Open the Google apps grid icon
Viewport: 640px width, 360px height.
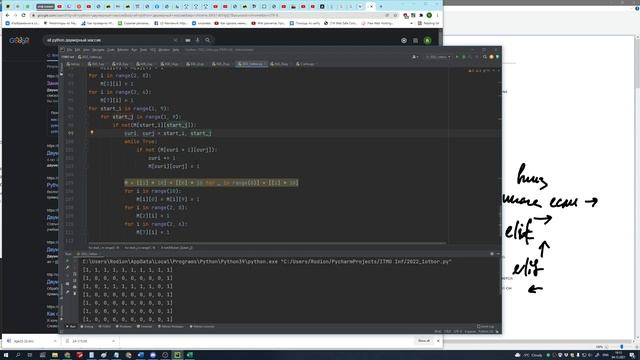(x=415, y=40)
